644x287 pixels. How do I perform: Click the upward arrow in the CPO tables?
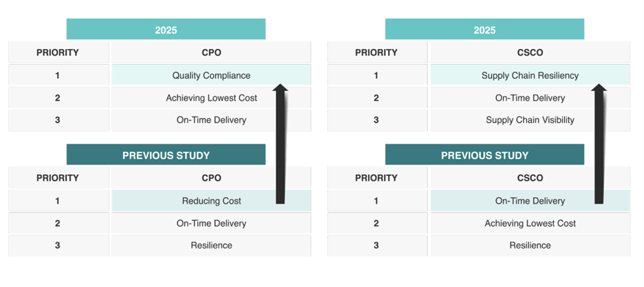click(x=280, y=145)
